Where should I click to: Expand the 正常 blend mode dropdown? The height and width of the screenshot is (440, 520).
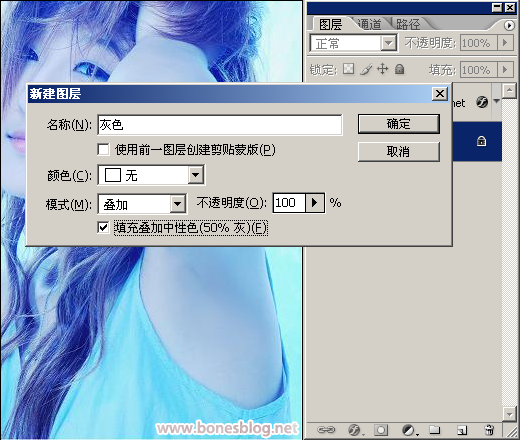click(x=353, y=43)
